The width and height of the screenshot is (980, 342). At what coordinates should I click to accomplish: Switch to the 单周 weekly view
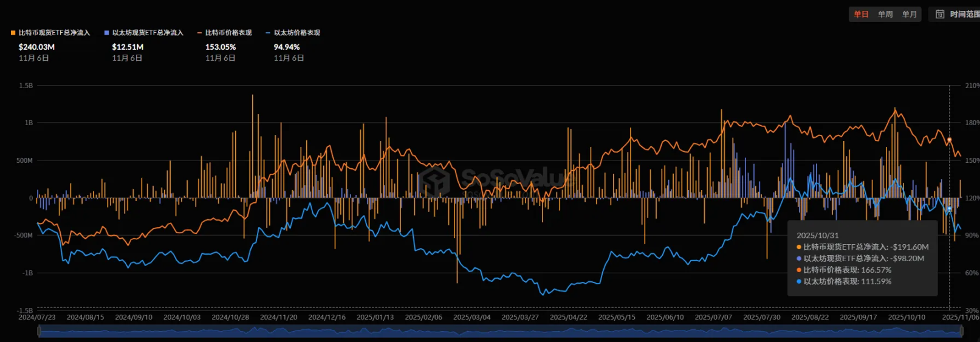pyautogui.click(x=885, y=14)
